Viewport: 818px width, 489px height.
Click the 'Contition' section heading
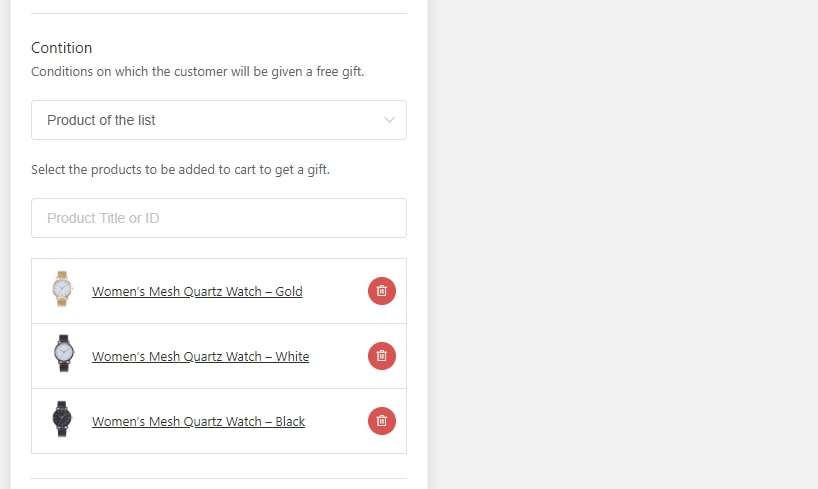[62, 48]
